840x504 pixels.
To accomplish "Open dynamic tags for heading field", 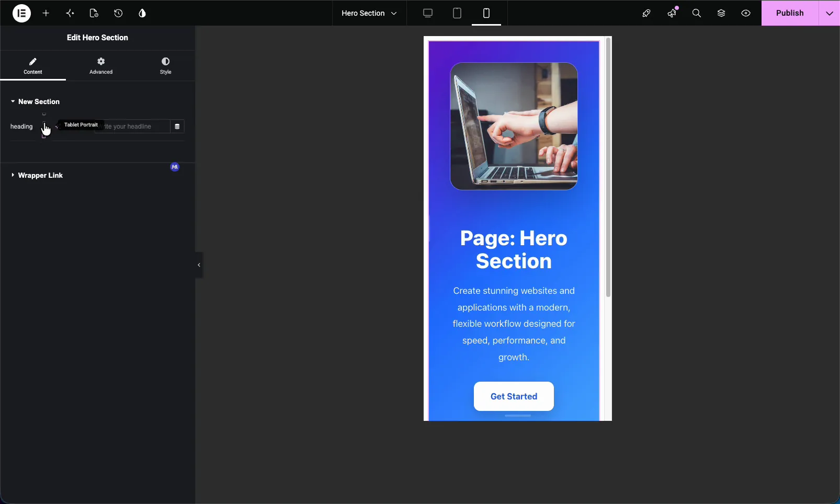I will (x=177, y=127).
